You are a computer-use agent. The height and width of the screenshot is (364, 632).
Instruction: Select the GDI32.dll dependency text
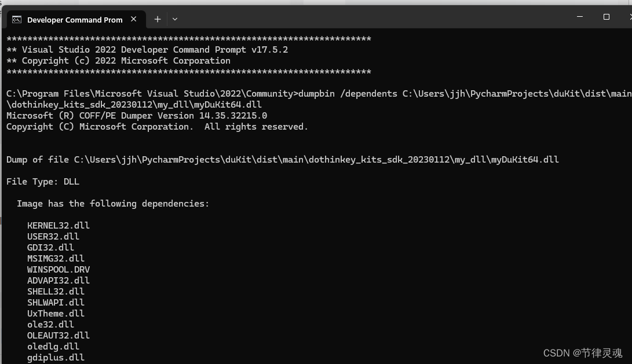tap(50, 247)
